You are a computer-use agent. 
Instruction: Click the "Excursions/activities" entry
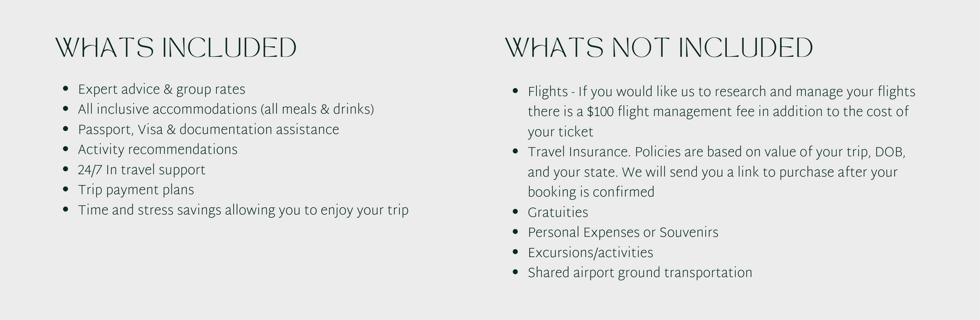pyautogui.click(x=590, y=253)
